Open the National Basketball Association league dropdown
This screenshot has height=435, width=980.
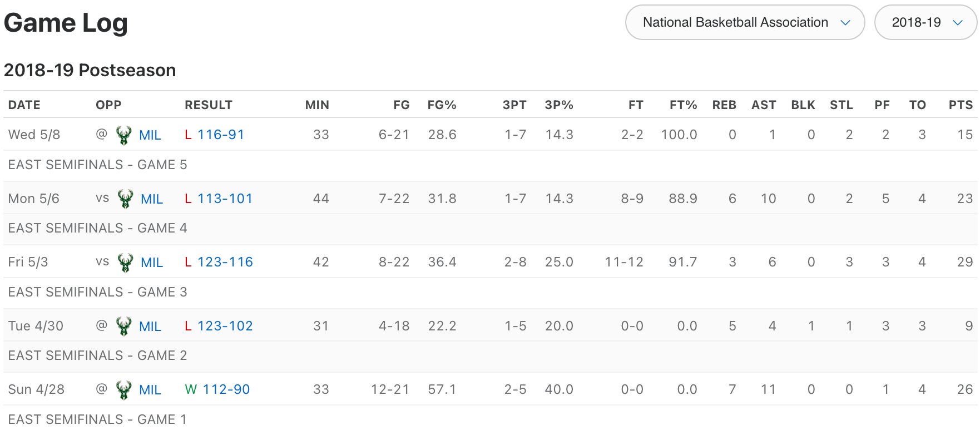click(745, 23)
